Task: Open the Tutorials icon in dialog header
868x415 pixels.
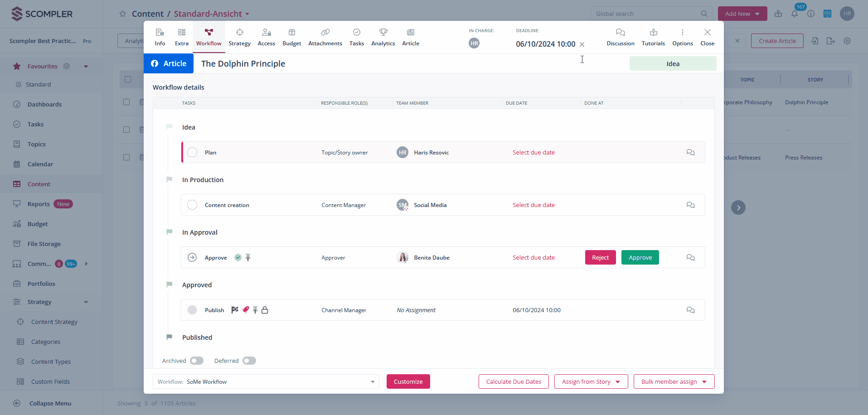Action: pos(653,33)
